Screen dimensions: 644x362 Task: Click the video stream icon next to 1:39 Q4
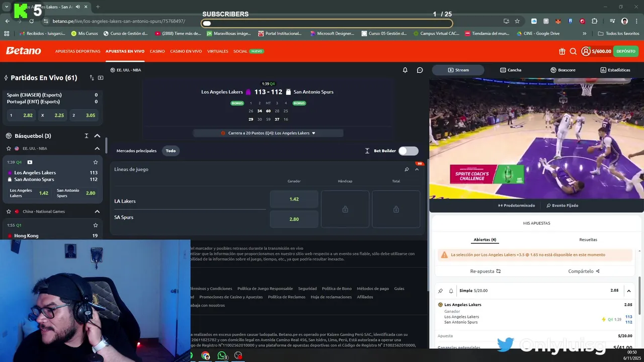[x=30, y=162]
